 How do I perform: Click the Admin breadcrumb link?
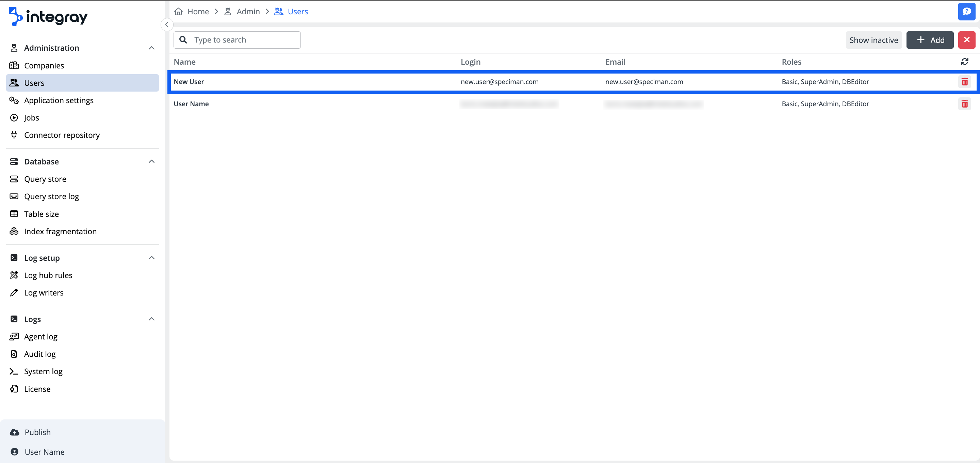[248, 12]
